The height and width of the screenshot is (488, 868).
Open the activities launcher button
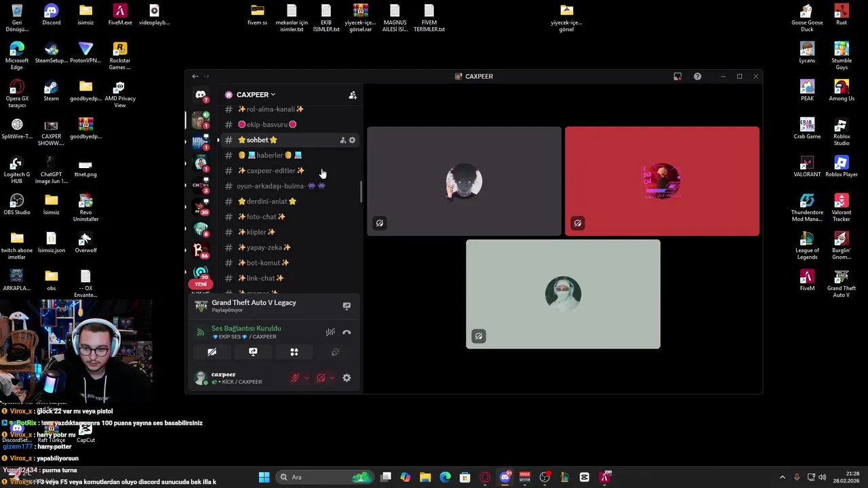(294, 352)
